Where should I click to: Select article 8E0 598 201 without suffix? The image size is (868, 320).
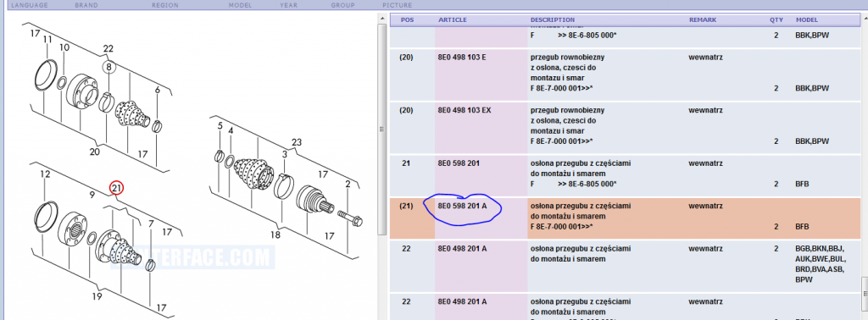(x=459, y=163)
